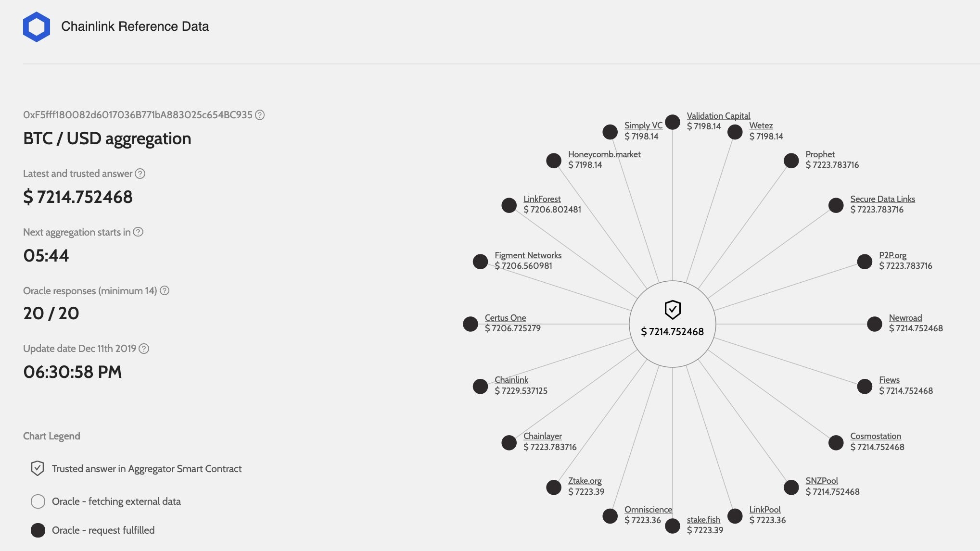Open the stake.fish oracle link
This screenshot has height=551, width=980.
tap(703, 519)
